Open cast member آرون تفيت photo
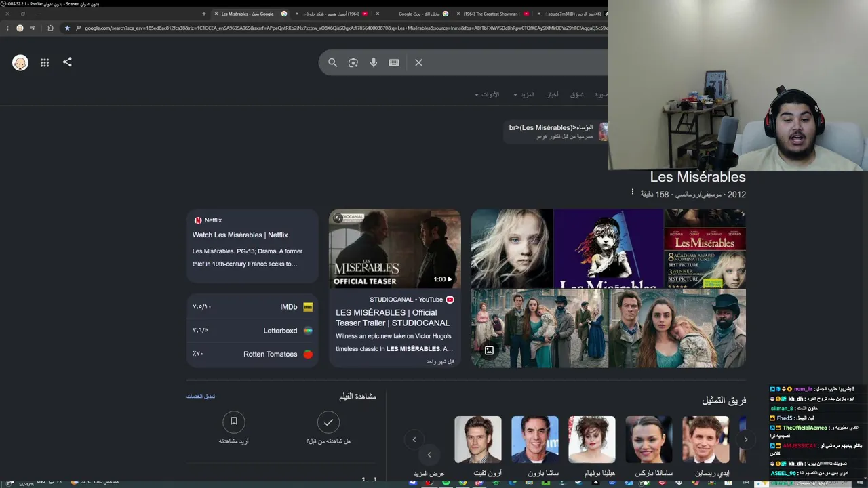868x488 pixels. pyautogui.click(x=478, y=440)
